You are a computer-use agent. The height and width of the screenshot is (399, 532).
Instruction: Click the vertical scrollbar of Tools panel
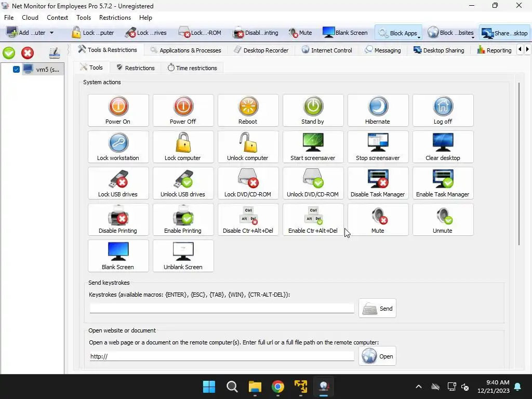[519, 164]
